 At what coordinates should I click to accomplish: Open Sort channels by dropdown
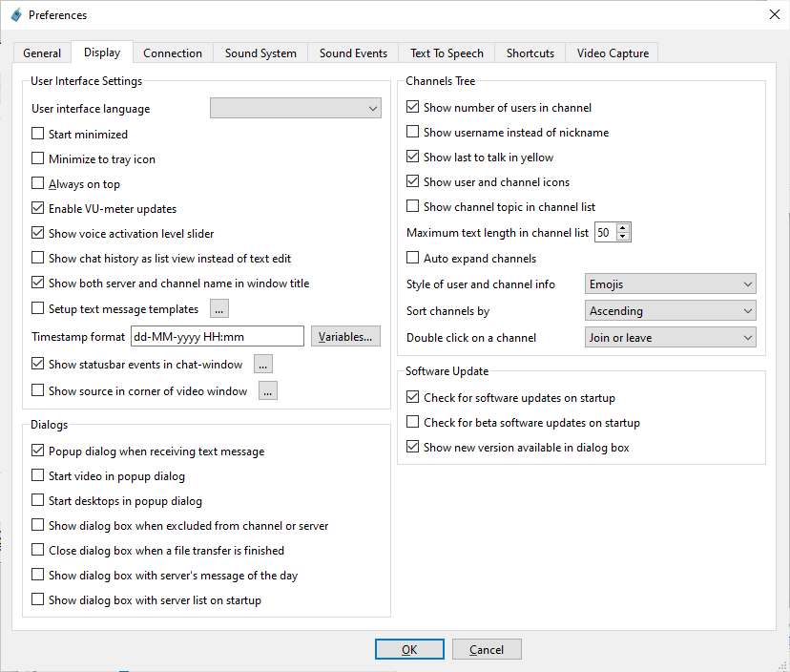click(x=669, y=311)
